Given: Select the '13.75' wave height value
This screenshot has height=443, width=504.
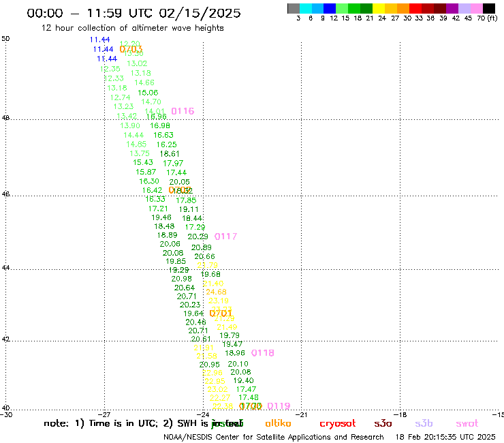Looking at the screenshot, I should (140, 154).
